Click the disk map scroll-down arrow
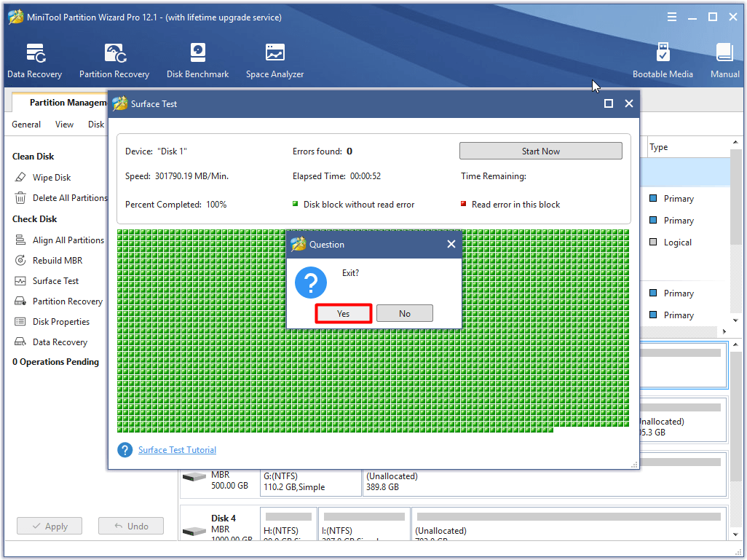Viewport: 747px width, 560px height. 735,535
